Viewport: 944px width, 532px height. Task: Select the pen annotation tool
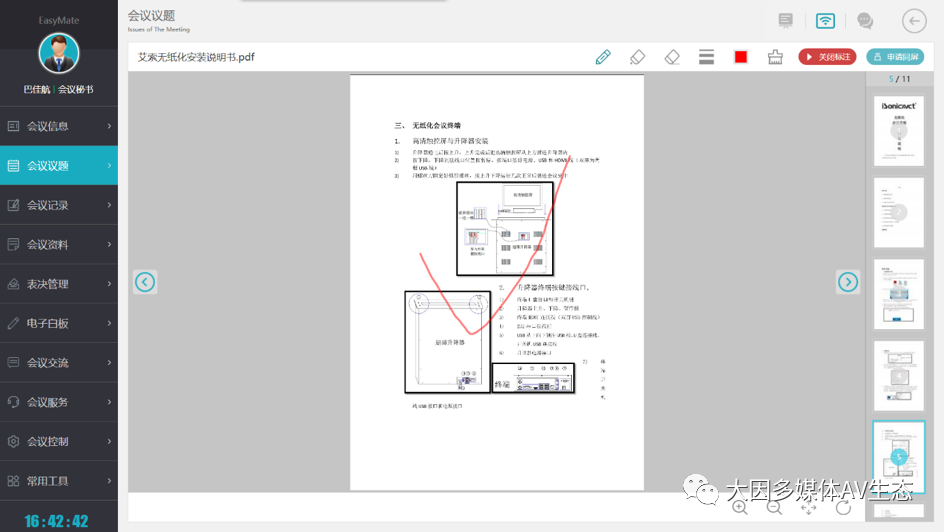tap(603, 57)
